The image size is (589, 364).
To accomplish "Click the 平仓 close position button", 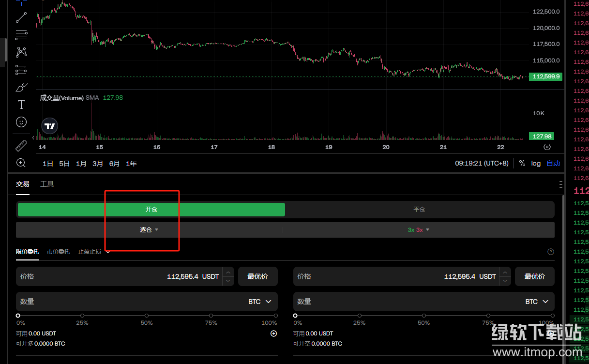I will [419, 210].
